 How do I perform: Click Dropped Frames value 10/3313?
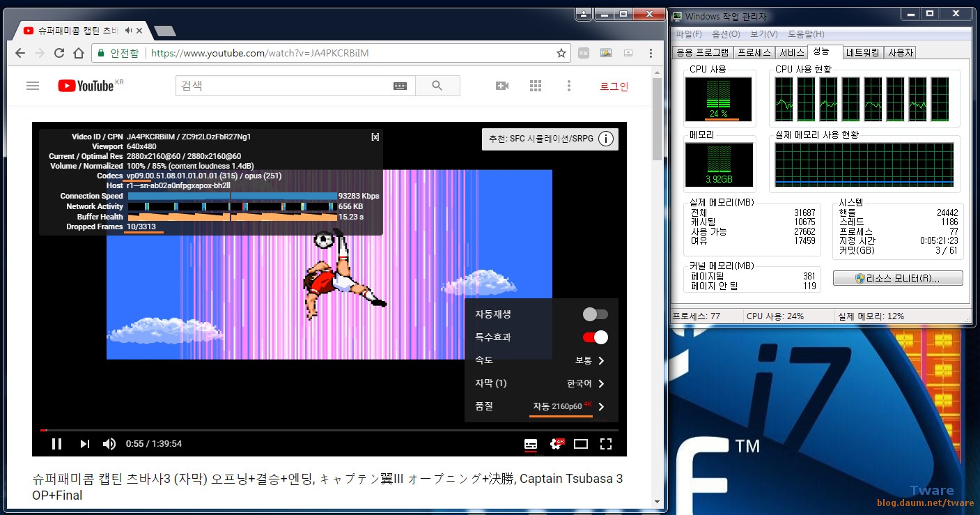coord(141,226)
